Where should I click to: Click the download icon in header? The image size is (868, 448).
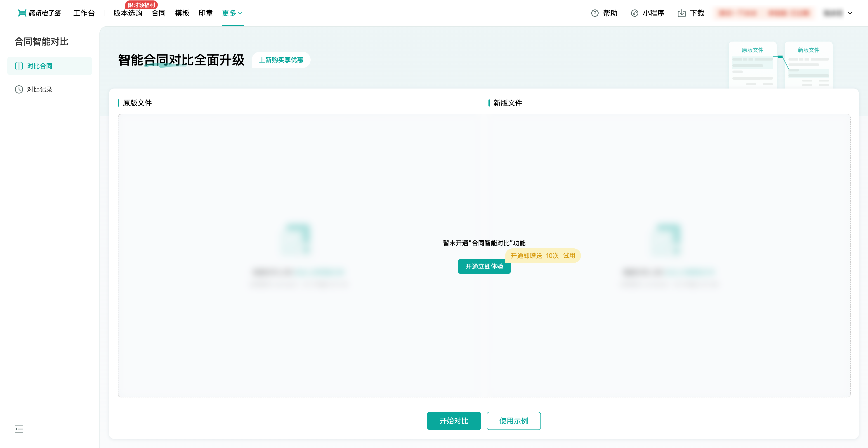(681, 13)
